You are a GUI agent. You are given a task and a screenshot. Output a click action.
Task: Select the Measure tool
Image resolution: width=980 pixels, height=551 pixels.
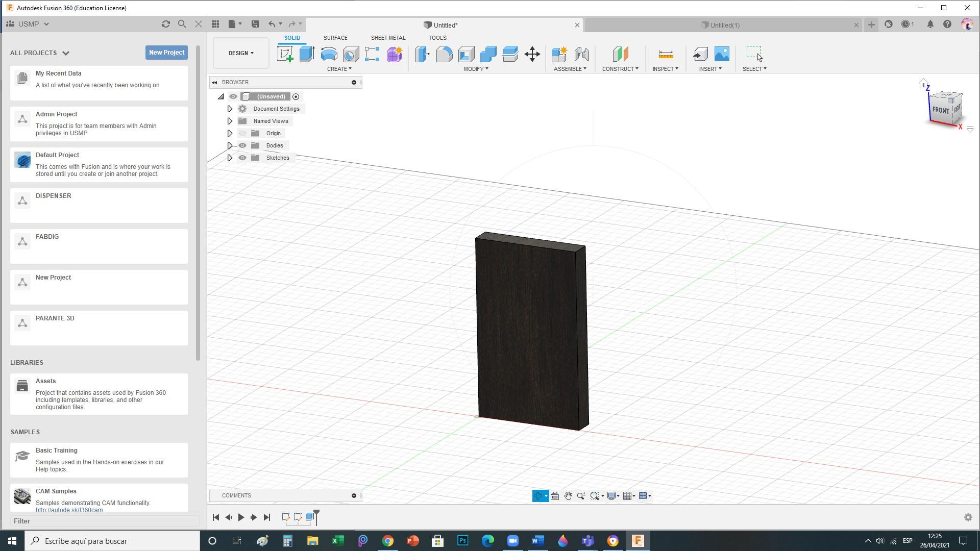coord(666,54)
